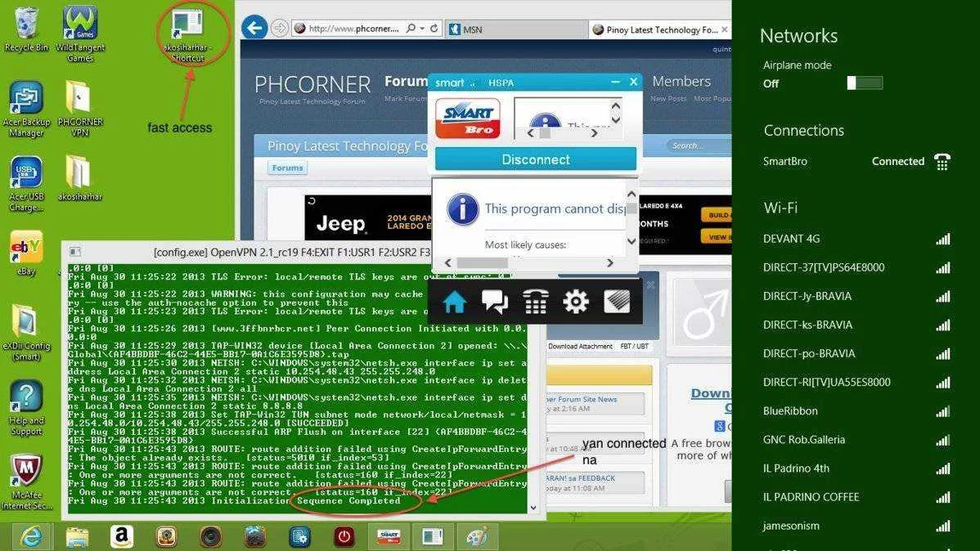Open Acer USB Charge desktop shortcut
This screenshot has height=551, width=980.
tap(26, 184)
